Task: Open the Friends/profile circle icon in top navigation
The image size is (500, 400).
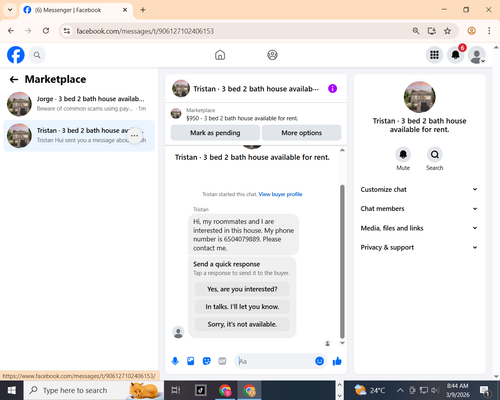Action: pos(272,55)
